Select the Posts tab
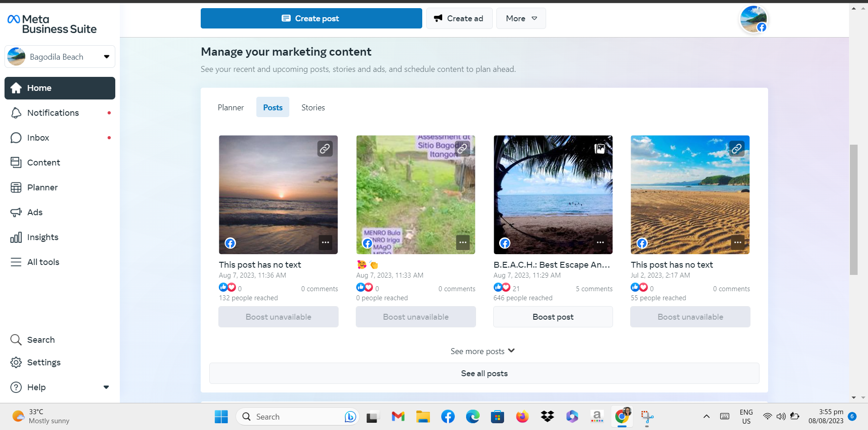 click(273, 108)
